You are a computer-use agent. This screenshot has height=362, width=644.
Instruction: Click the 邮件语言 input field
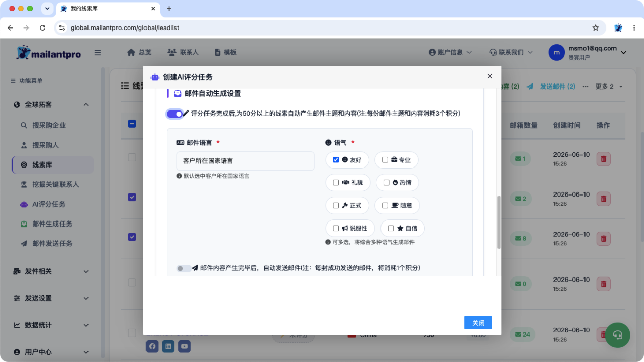click(x=245, y=161)
